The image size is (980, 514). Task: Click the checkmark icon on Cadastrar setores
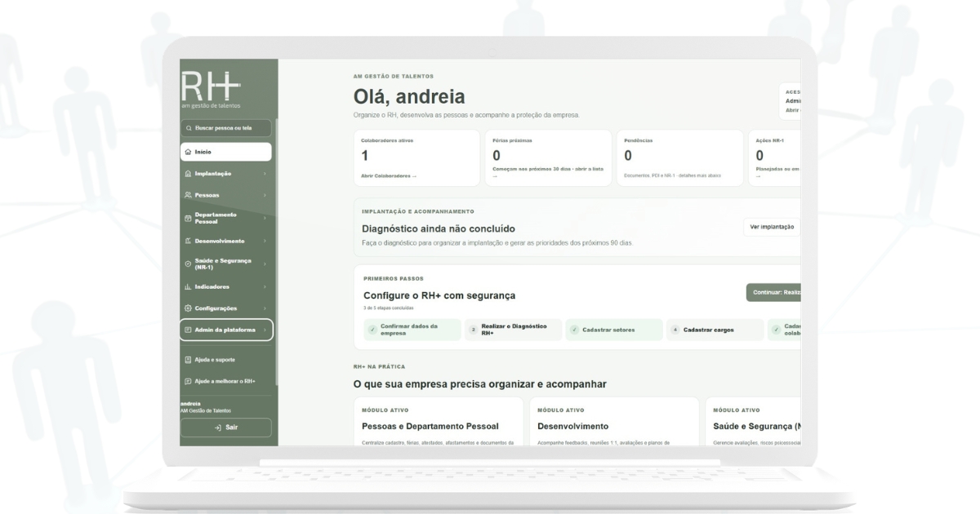point(574,330)
